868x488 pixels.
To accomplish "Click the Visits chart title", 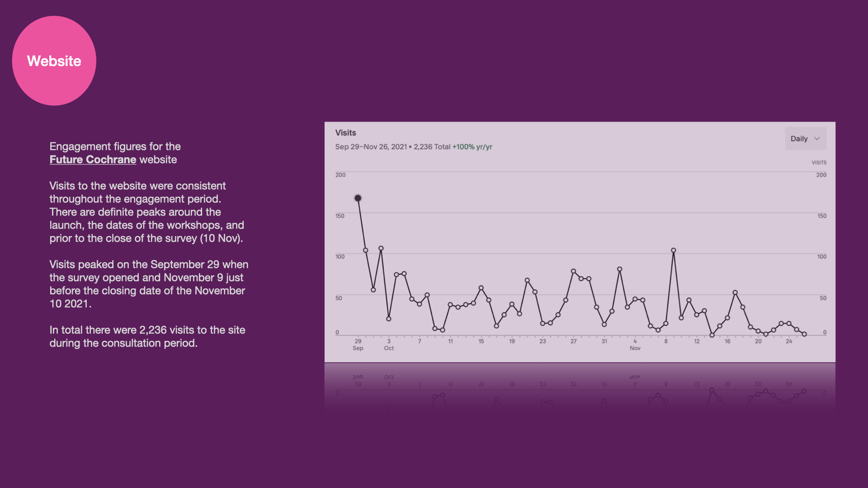I will pyautogui.click(x=345, y=133).
